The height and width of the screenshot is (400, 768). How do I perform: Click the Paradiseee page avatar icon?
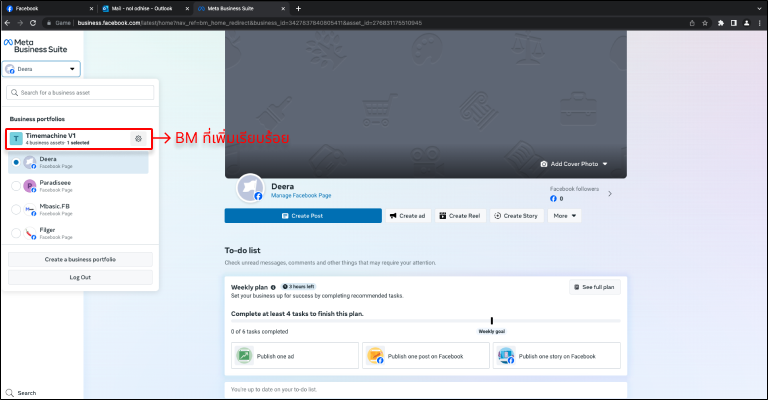(x=30, y=186)
